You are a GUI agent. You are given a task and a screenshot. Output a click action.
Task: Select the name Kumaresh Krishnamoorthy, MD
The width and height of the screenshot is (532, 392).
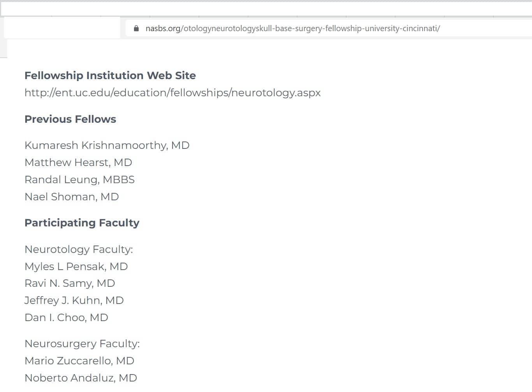pos(107,145)
